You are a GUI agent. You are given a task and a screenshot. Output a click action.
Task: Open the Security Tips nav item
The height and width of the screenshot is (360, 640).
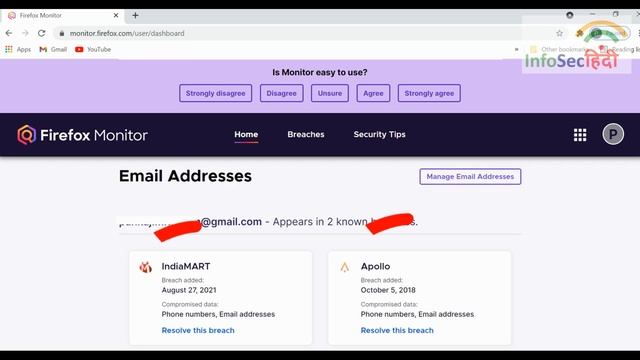pos(380,134)
